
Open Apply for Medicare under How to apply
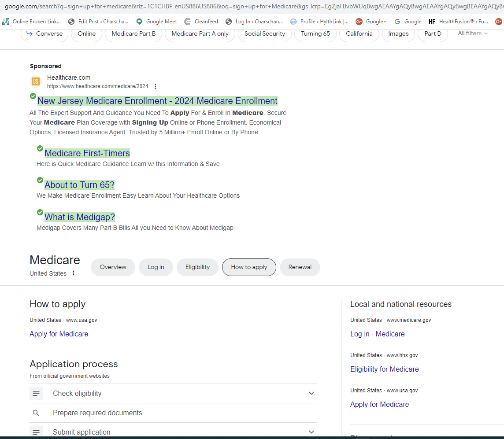point(59,334)
